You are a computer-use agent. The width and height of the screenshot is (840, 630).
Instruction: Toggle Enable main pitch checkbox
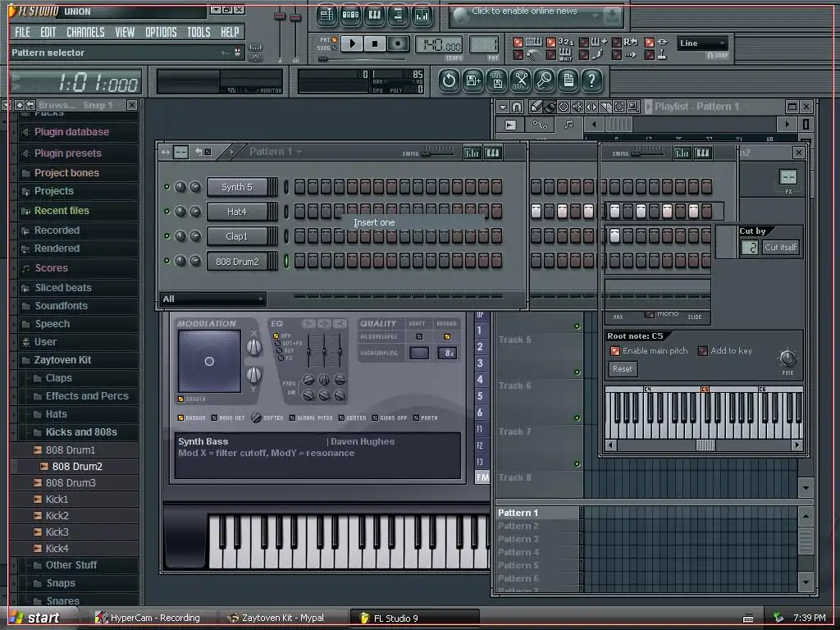point(615,351)
